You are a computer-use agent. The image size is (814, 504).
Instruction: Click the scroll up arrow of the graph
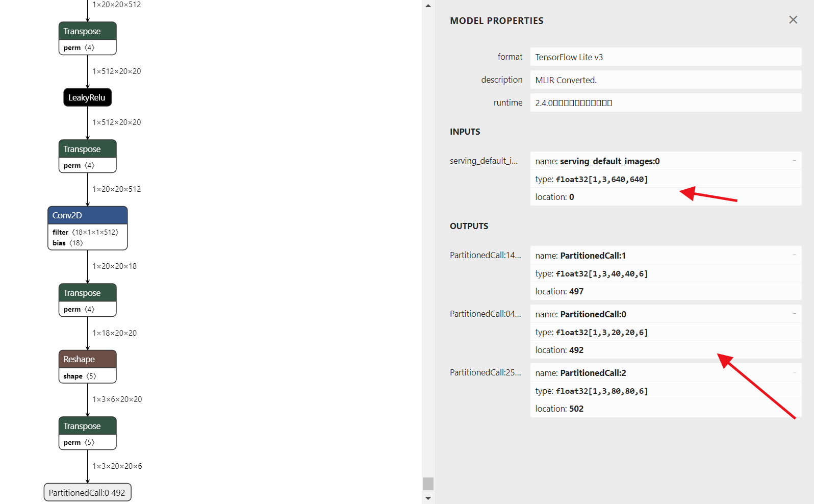428,6
